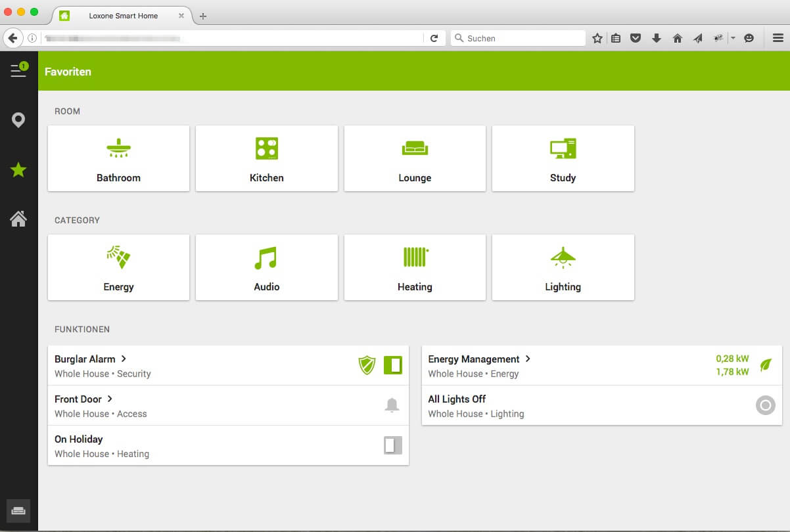This screenshot has width=790, height=532.
Task: Open the Audio category
Action: coord(266,267)
